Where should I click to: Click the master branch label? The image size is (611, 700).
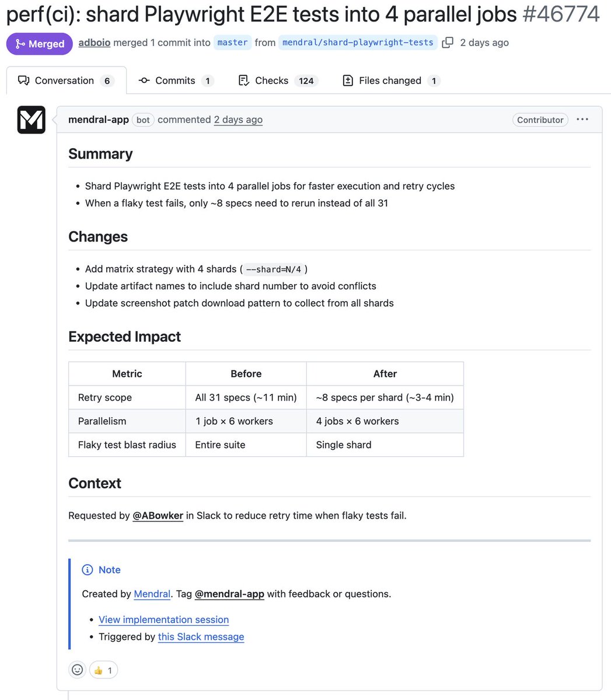tap(233, 43)
